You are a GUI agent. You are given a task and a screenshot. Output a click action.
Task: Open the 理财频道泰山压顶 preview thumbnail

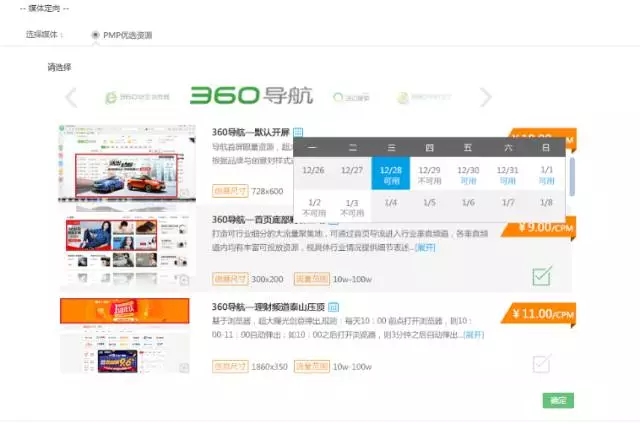coord(125,335)
